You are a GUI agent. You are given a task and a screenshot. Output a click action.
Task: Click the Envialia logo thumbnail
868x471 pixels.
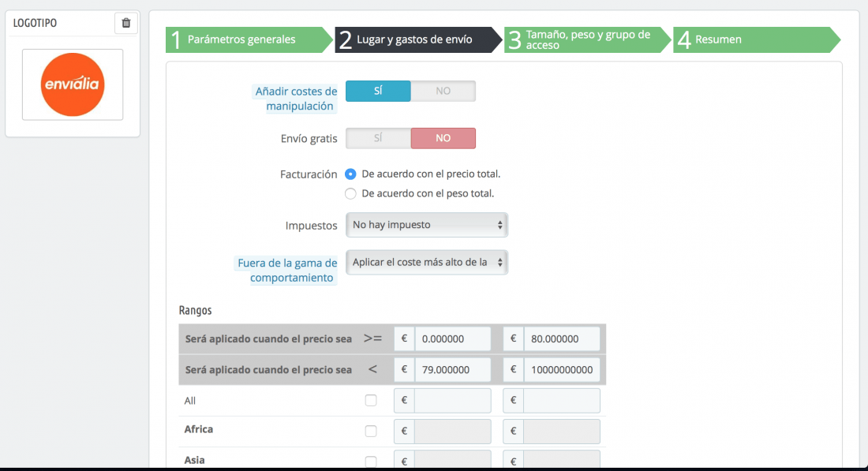pyautogui.click(x=73, y=84)
